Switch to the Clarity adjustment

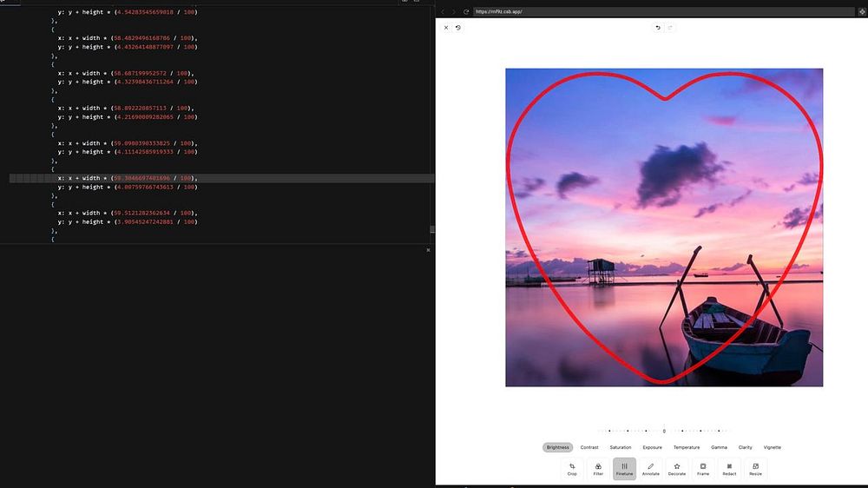(x=745, y=447)
